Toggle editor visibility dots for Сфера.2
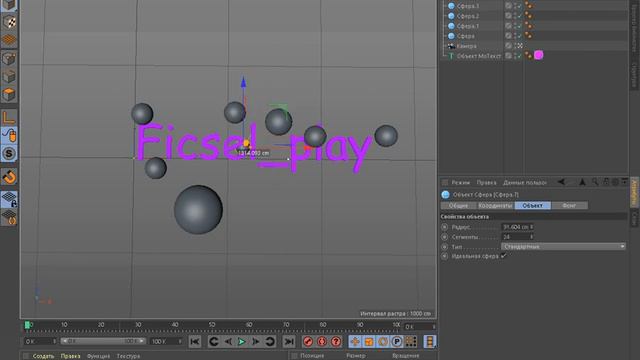Image resolution: width=640 pixels, height=360 pixels. (x=516, y=16)
